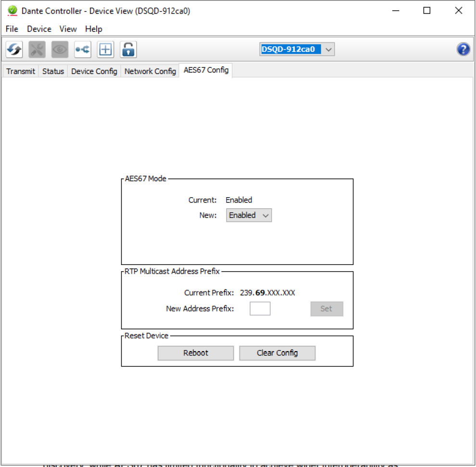Open help with the blue question mark
The width and height of the screenshot is (476, 467).
(x=463, y=49)
